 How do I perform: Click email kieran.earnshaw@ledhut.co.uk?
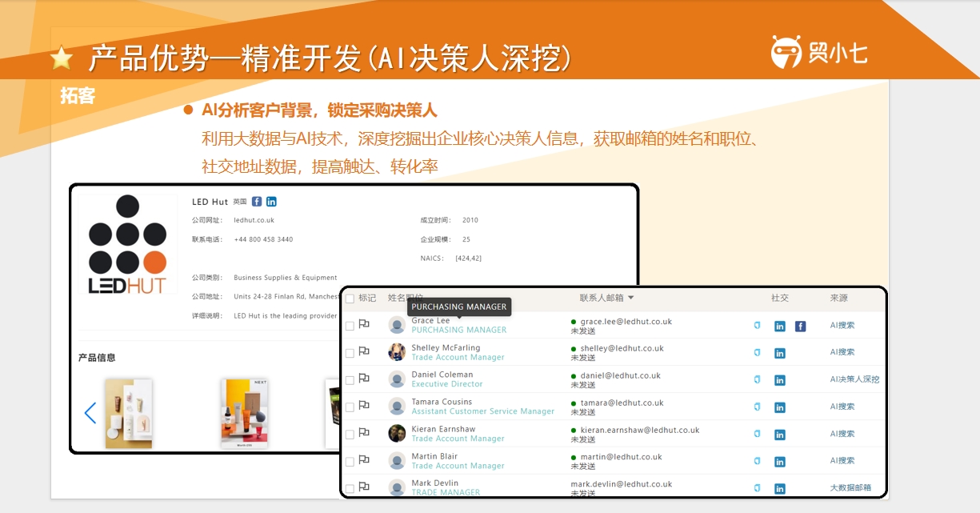point(640,430)
